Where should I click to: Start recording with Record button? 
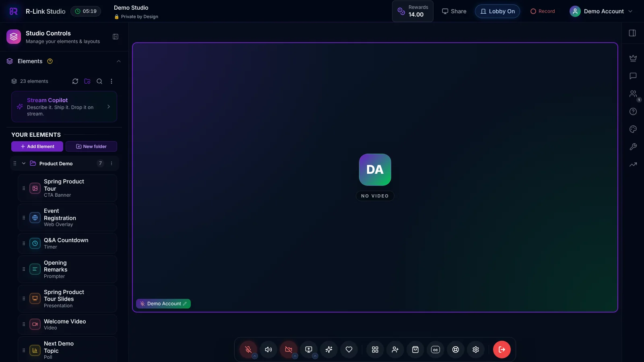pos(543,11)
